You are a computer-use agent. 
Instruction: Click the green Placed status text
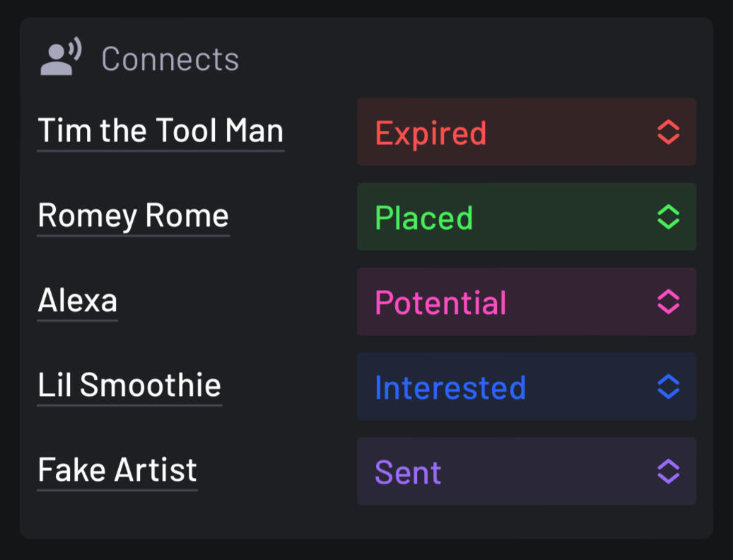point(423,218)
